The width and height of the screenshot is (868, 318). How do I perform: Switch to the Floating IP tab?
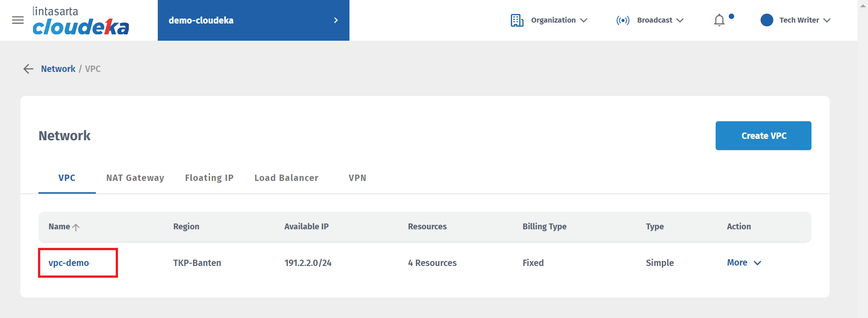209,178
